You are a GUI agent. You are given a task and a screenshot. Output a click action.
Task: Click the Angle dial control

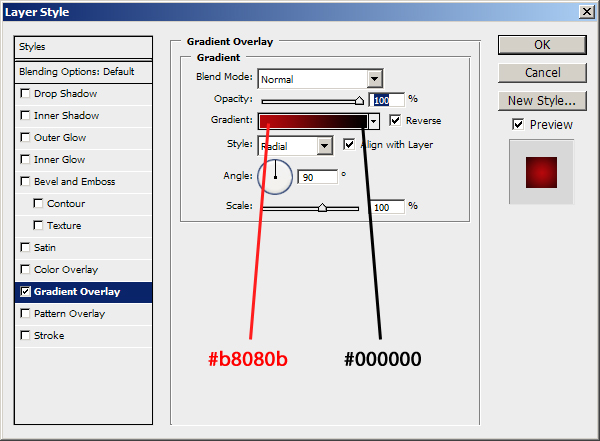point(275,177)
